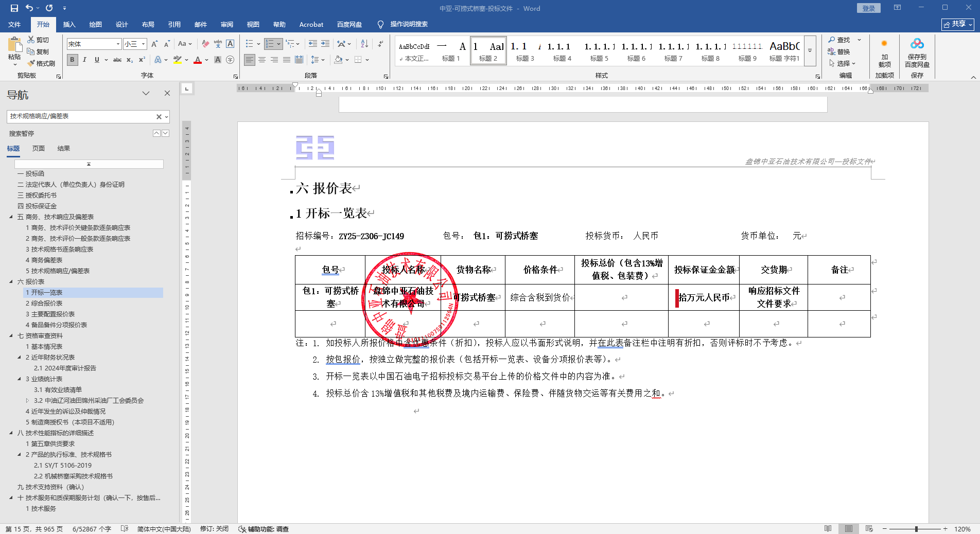Click the zoom slider handle

916,529
